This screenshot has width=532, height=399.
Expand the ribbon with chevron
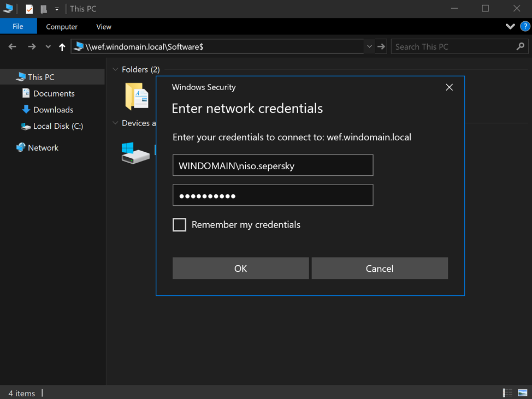tap(510, 26)
